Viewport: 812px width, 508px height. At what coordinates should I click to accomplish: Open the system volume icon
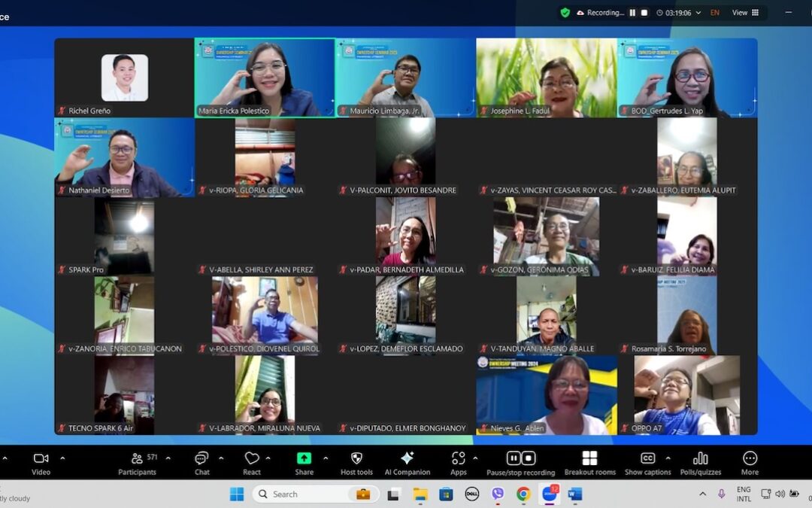[780, 494]
